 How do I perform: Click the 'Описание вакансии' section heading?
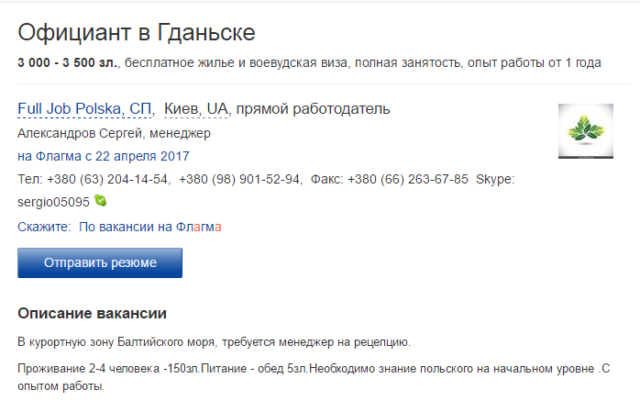click(x=92, y=313)
